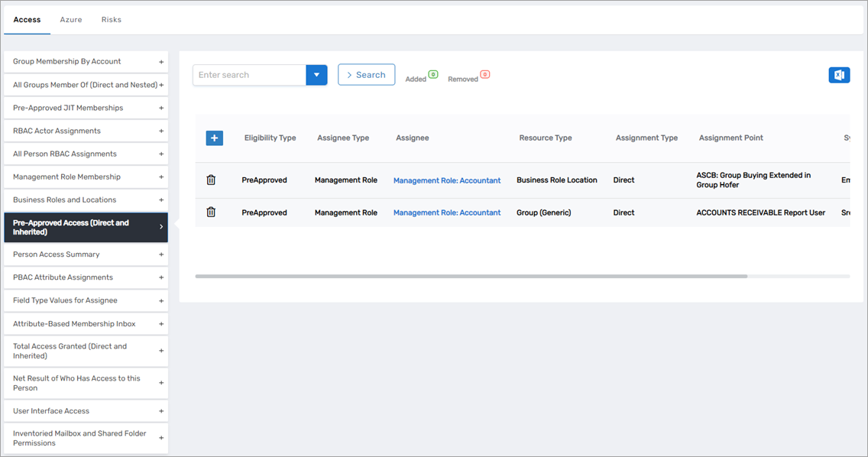
Task: Click the Added count badge
Action: (x=432, y=75)
